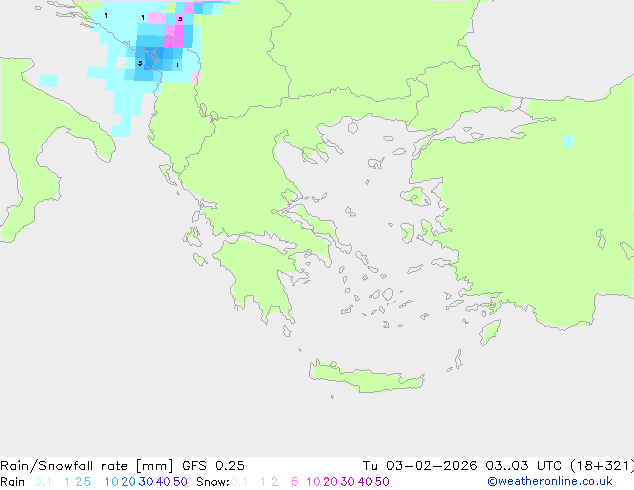
Task: Click the snow legend value 40
Action: point(365,482)
